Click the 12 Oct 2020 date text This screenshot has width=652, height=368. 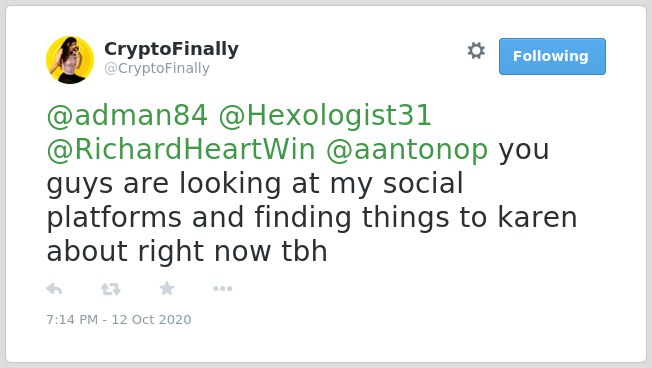point(151,319)
